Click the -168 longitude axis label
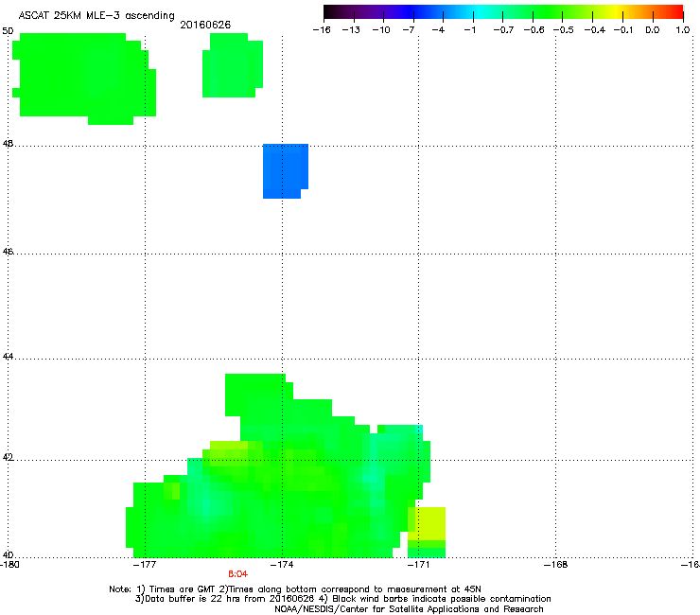Viewport: 700px width, 615px height. [x=556, y=565]
